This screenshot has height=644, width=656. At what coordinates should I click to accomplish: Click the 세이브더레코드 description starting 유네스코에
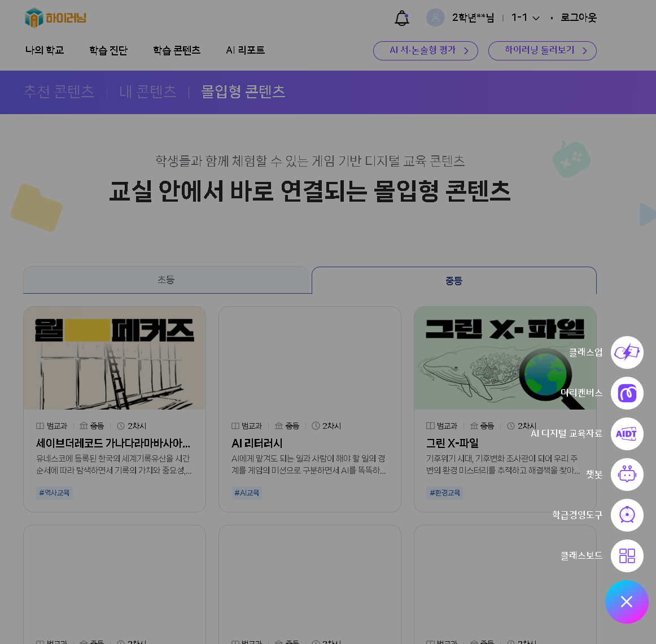(114, 464)
